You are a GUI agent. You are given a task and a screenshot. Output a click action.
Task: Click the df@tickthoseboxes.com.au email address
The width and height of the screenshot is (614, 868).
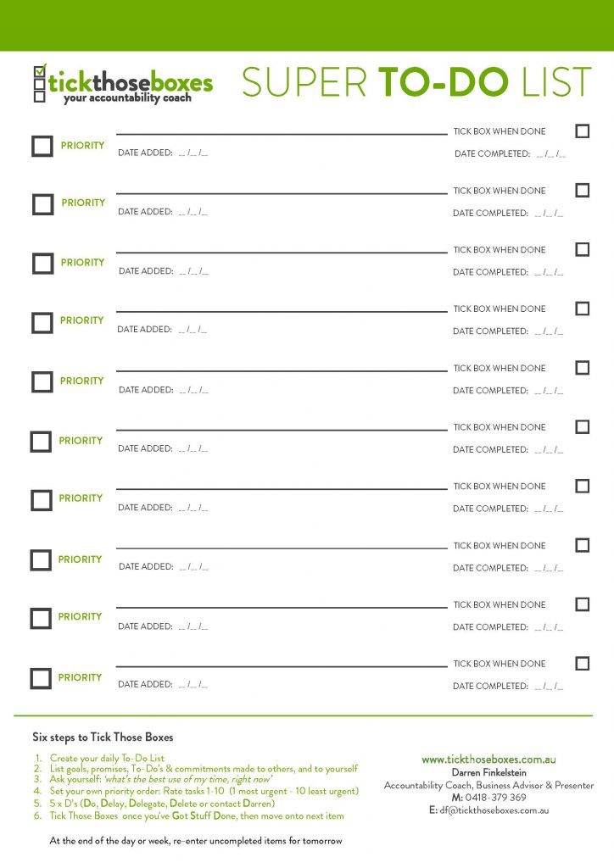pos(494,810)
